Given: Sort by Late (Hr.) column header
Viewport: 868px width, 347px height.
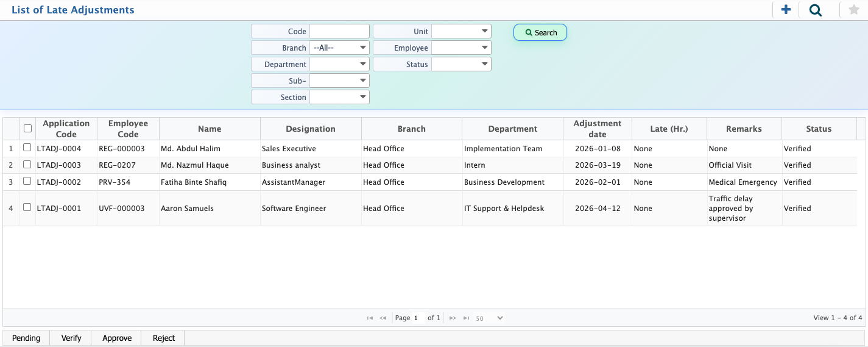Looking at the screenshot, I should click(669, 129).
